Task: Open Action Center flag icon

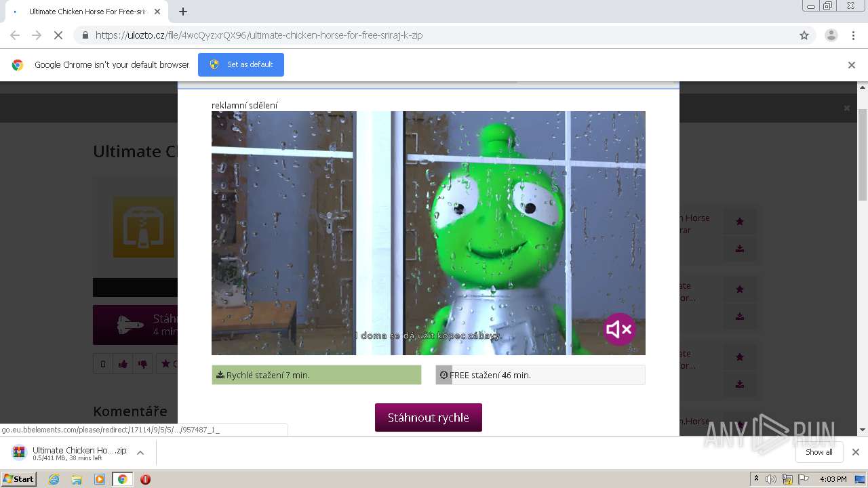Action: pos(804,479)
